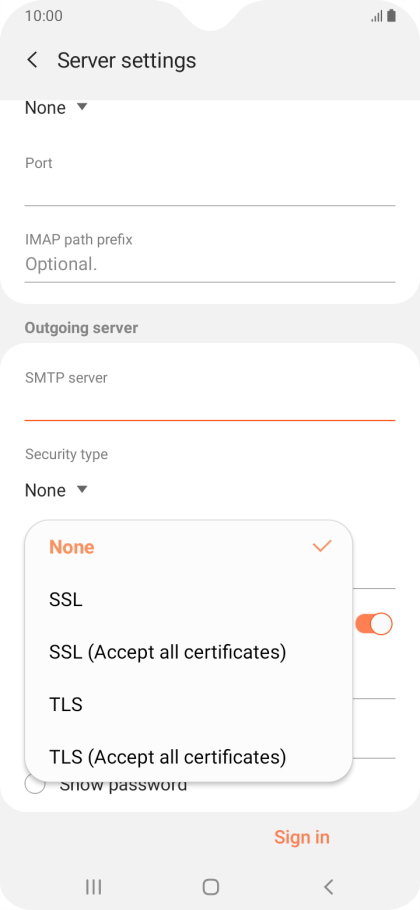Tap the back arrow beside Server settings
This screenshot has height=910, width=420.
[32, 60]
